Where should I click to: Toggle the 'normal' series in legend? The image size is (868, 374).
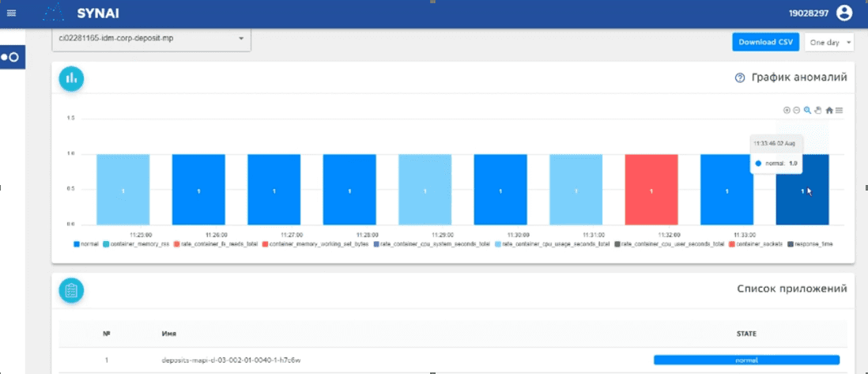[87, 244]
